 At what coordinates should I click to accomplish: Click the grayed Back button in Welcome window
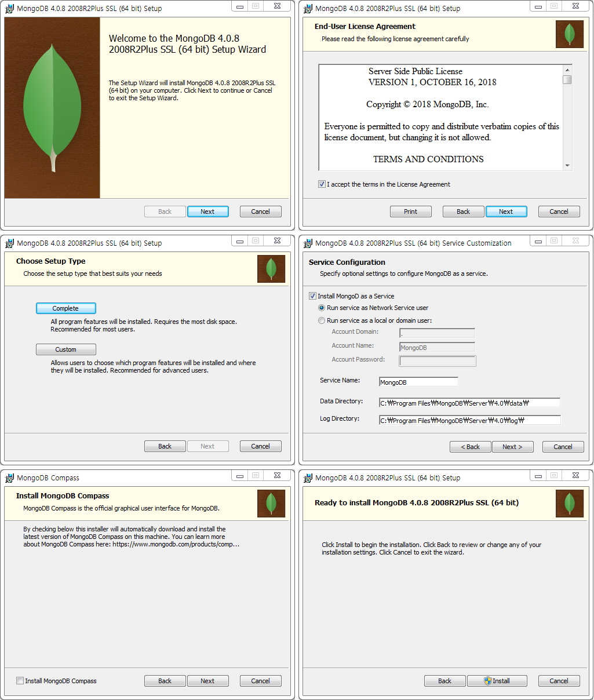point(165,212)
